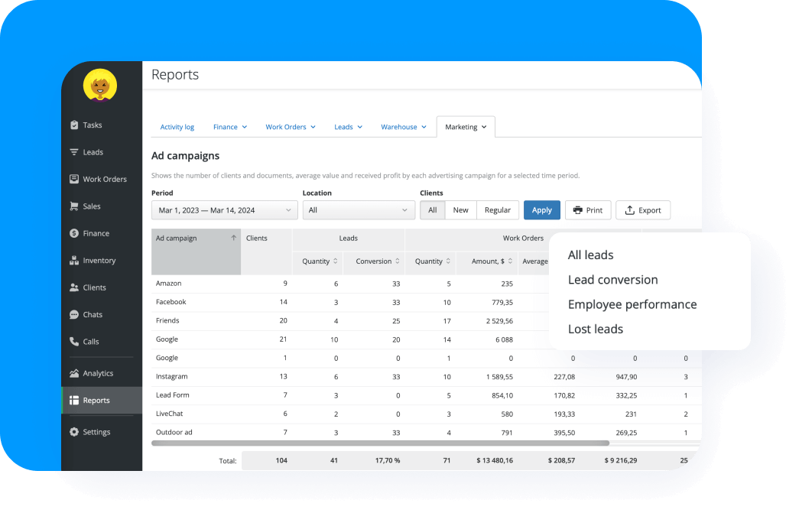Select the Regular clients filter
812x526 pixels.
[497, 209]
